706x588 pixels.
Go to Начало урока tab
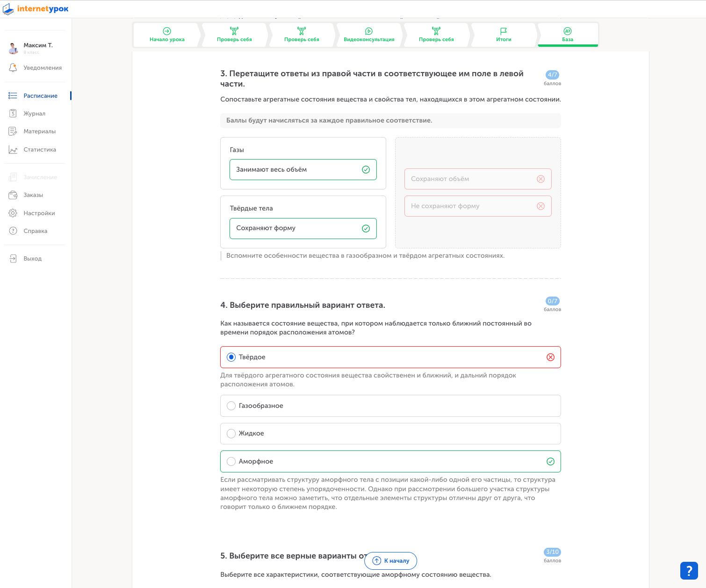(167, 35)
